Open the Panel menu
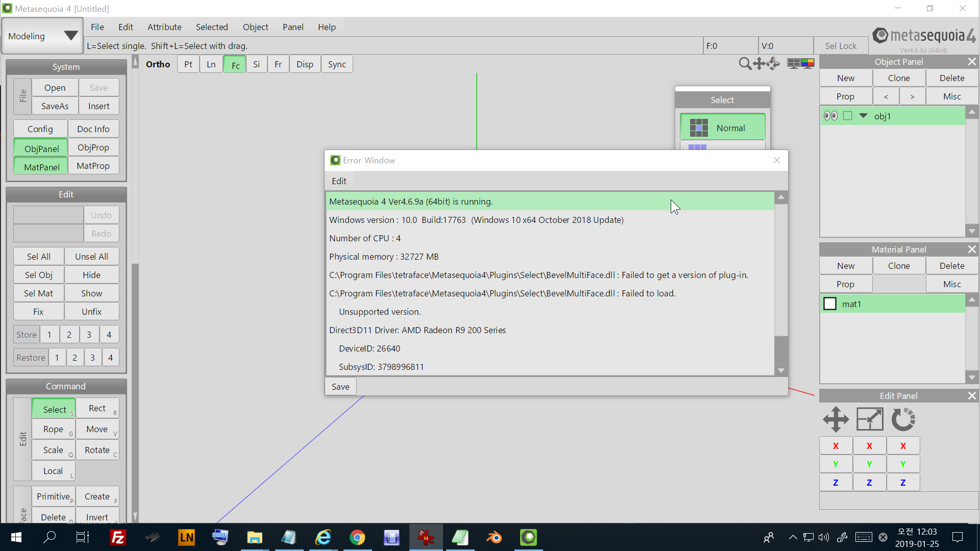The height and width of the screenshot is (551, 980). click(293, 27)
